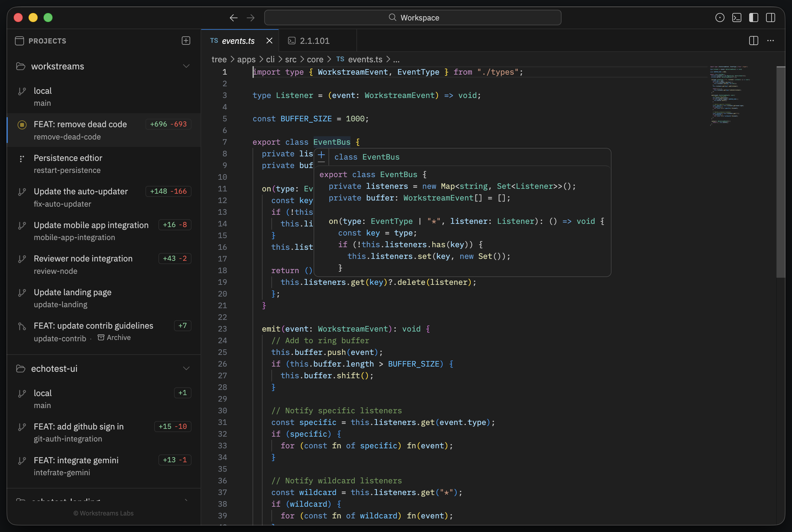Click the Archive icon beside update-contrib
792x532 pixels.
(x=101, y=338)
